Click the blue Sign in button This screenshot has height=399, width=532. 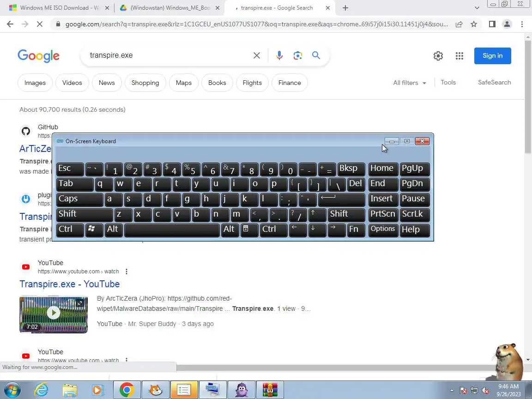492,55
